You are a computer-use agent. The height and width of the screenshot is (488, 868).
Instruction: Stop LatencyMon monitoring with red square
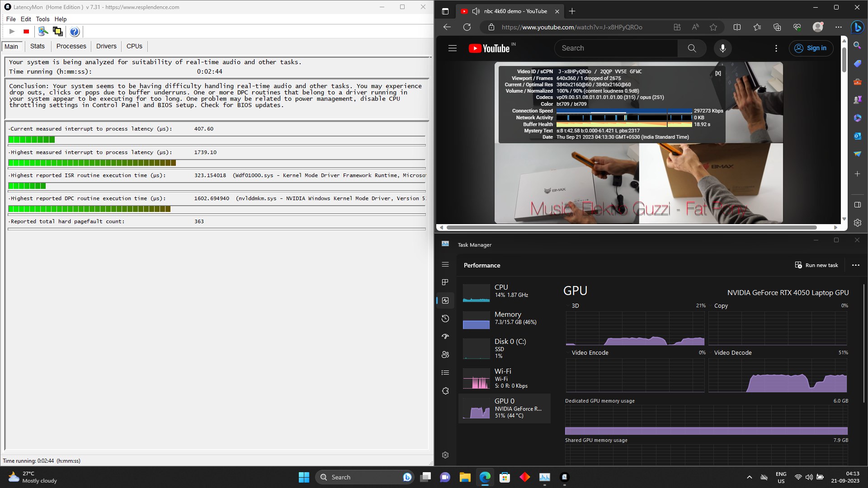[26, 32]
